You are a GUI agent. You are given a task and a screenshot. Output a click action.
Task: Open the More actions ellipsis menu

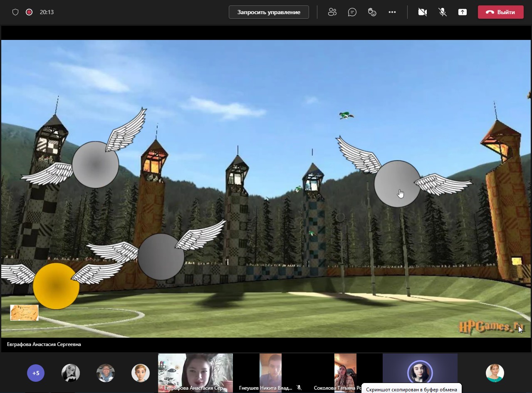(392, 12)
